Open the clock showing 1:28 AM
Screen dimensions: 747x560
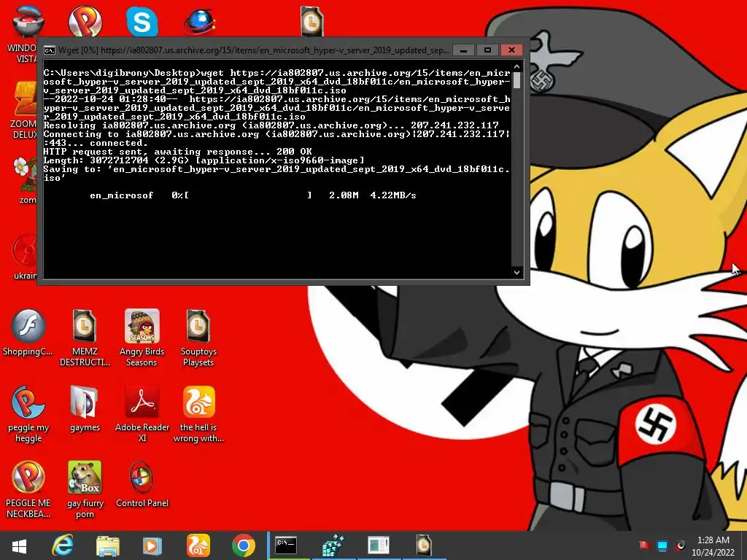(713, 546)
